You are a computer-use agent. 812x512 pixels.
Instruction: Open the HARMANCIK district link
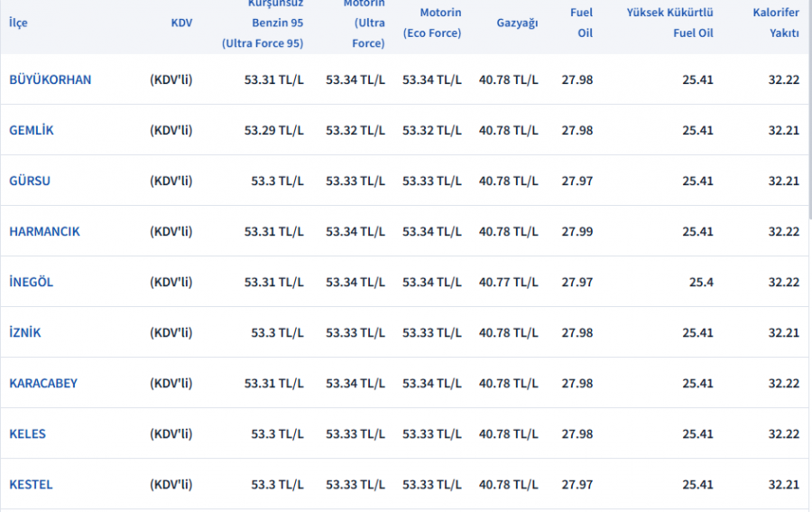coord(44,231)
